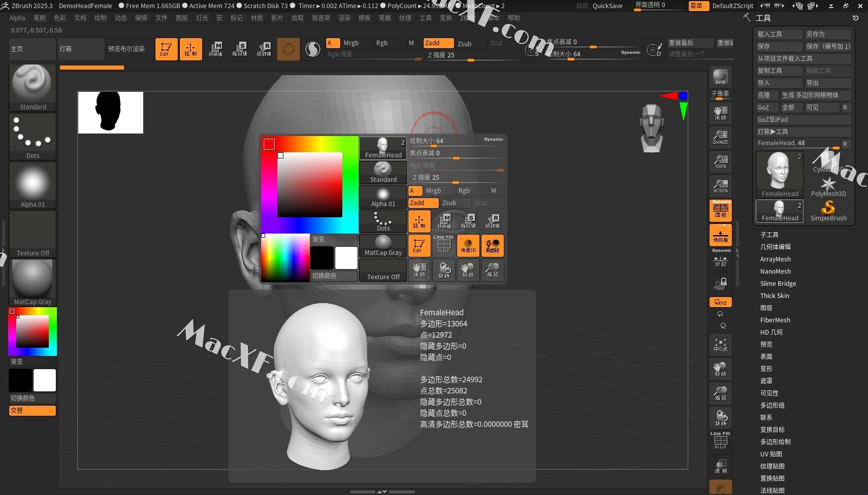The height and width of the screenshot is (495, 868).
Task: Select the SimpleBrush tool
Action: pyautogui.click(x=828, y=211)
